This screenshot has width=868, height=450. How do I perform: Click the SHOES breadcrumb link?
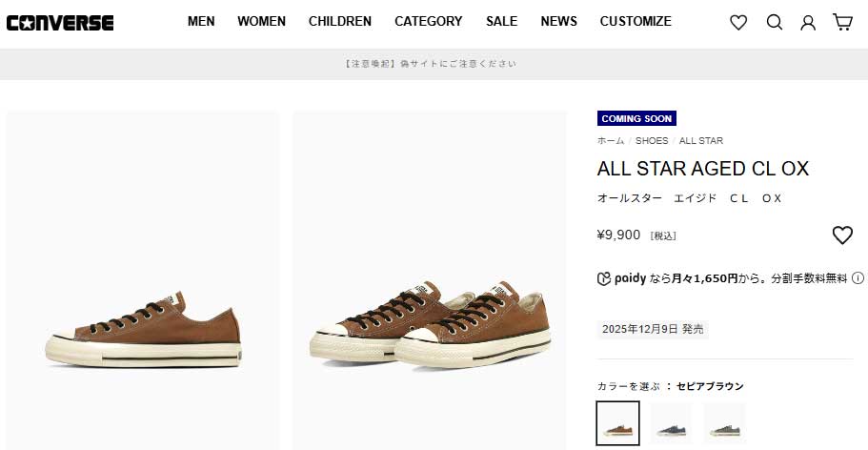tap(652, 141)
